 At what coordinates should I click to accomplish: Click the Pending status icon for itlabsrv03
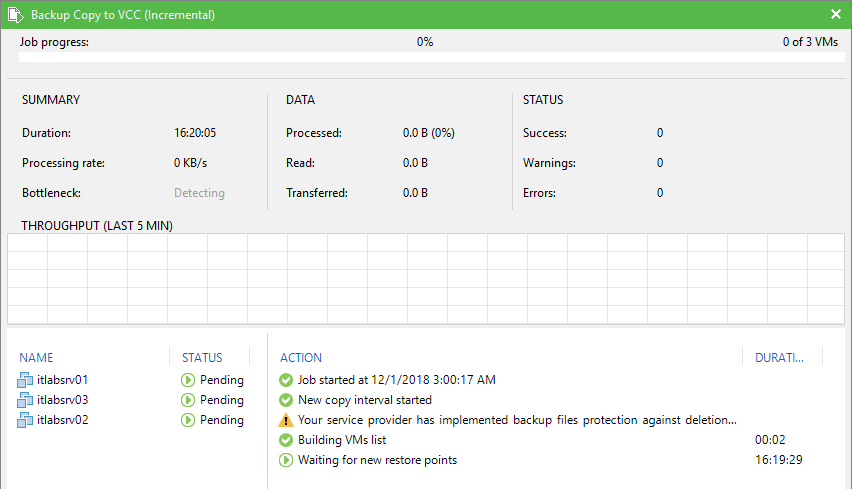(188, 400)
